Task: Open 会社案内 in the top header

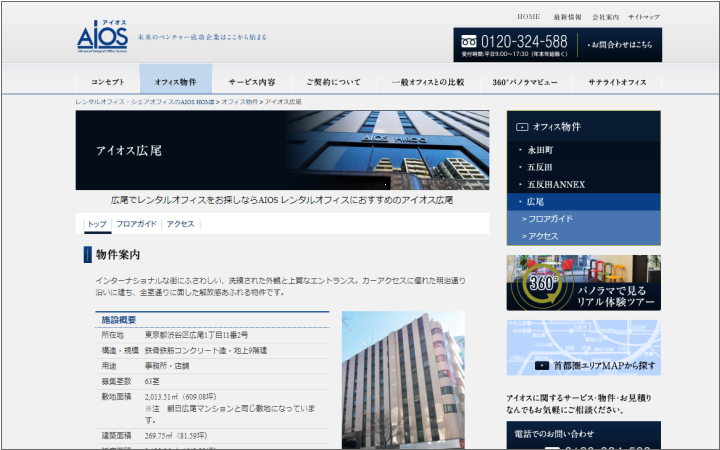Action: coord(605,17)
